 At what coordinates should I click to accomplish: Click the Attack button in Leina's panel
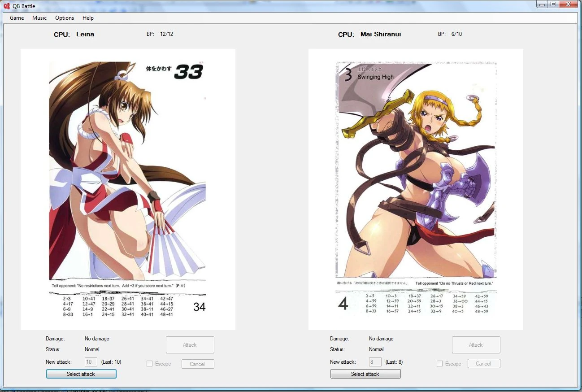coord(190,345)
